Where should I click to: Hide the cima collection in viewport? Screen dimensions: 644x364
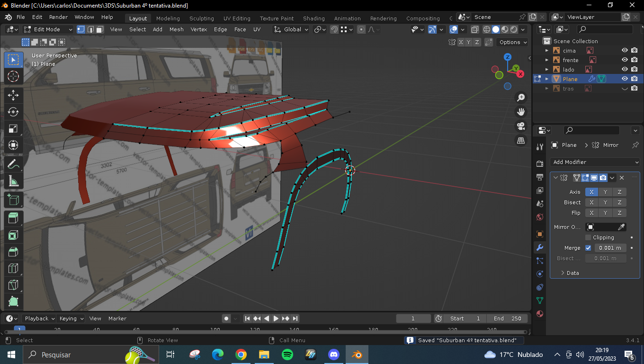click(x=625, y=50)
